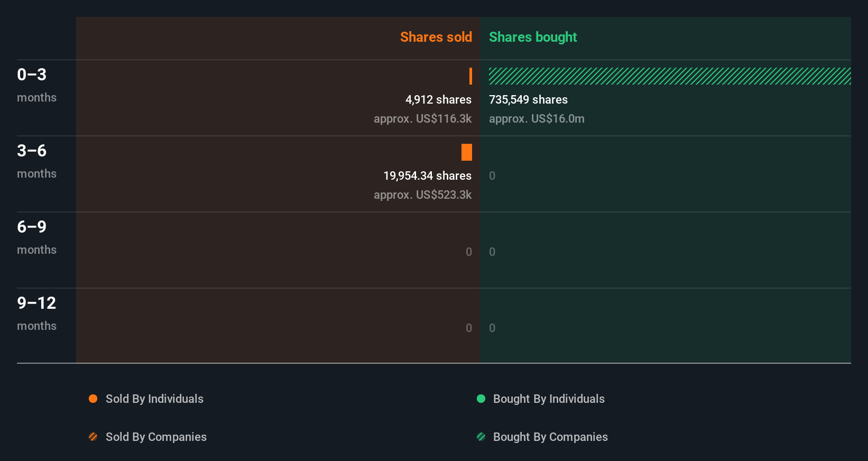Screen dimensions: 868x461
Task: Toggle the Sold By Companies legend label
Action: coord(156,437)
